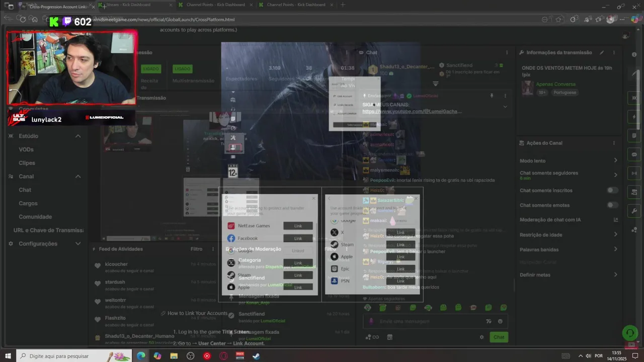644x362 pixels.
Task: Open VODs in the sidebar
Action: (26, 149)
